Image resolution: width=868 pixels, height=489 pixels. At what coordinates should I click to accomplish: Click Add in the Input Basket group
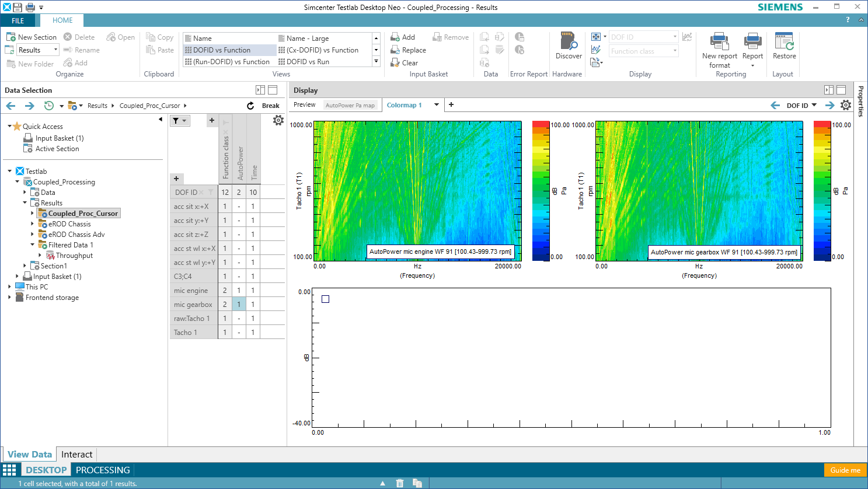(403, 37)
